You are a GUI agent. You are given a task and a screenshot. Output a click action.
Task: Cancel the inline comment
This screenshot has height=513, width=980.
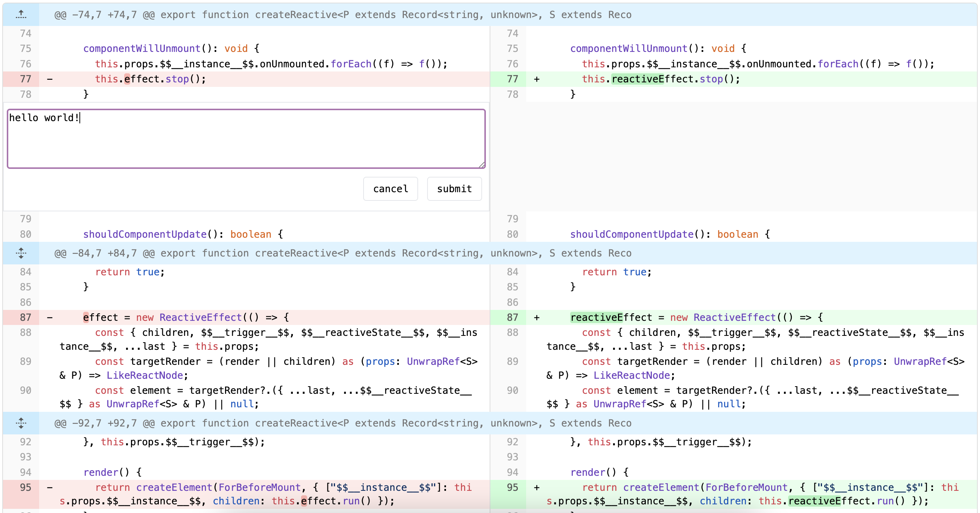pyautogui.click(x=390, y=189)
